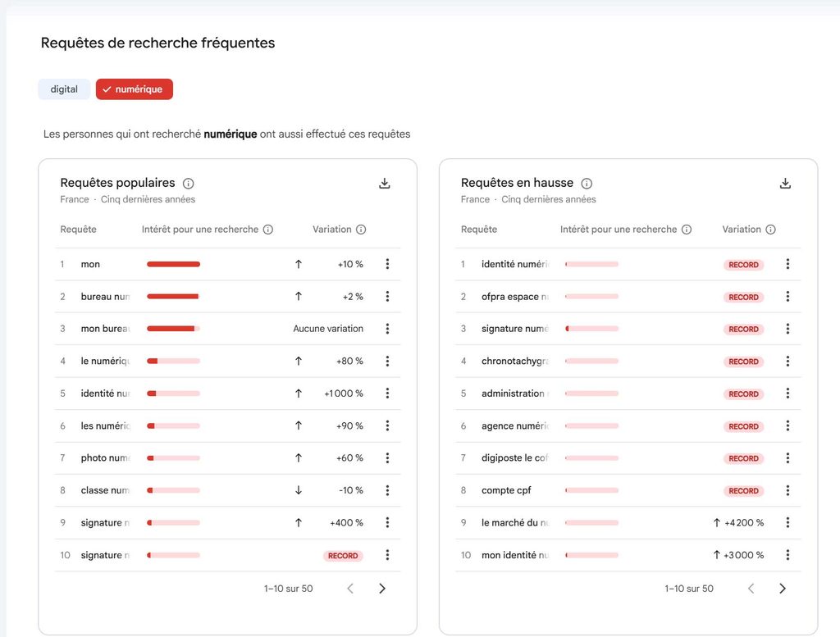Screen dimensions: 840x637
Task: Open more options for 'bureau num' row
Action: (387, 297)
